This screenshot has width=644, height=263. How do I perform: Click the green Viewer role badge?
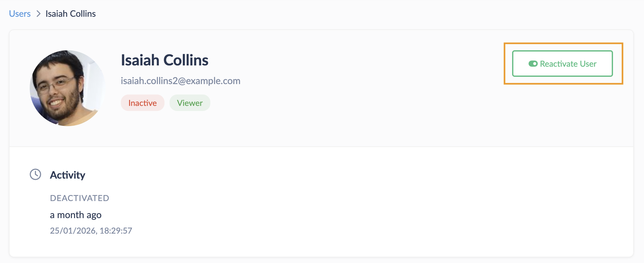(x=190, y=103)
